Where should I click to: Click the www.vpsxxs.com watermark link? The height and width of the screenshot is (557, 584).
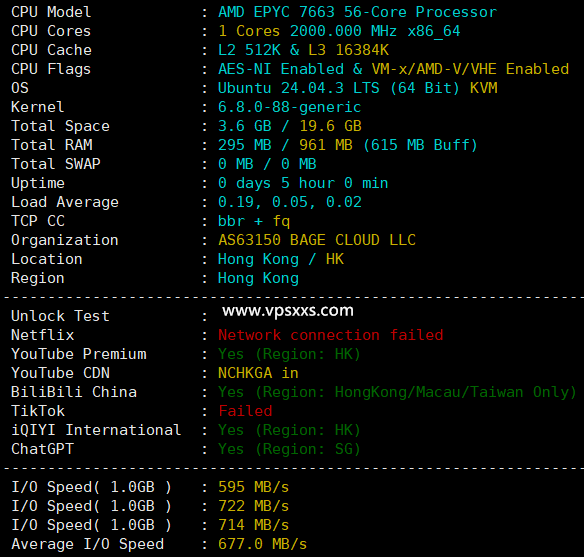tap(288, 311)
